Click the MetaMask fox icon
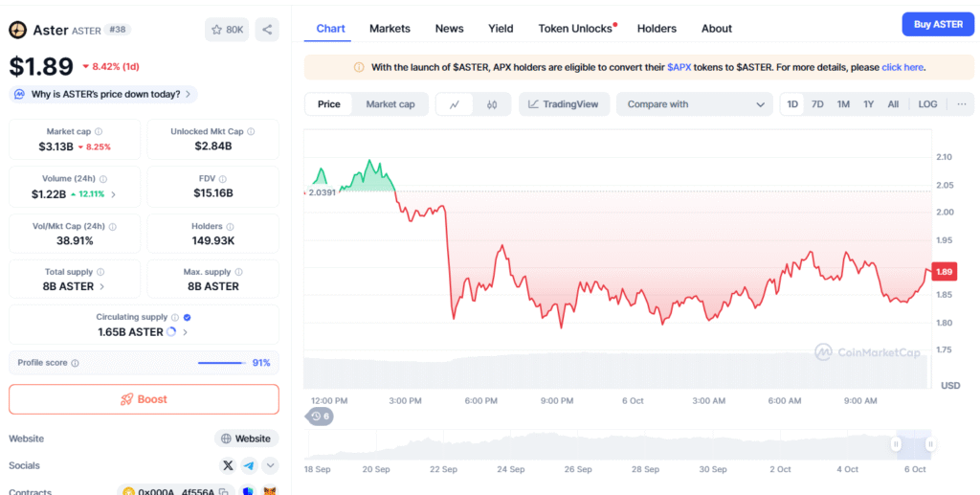Screen dimensions: 980x495 269,491
